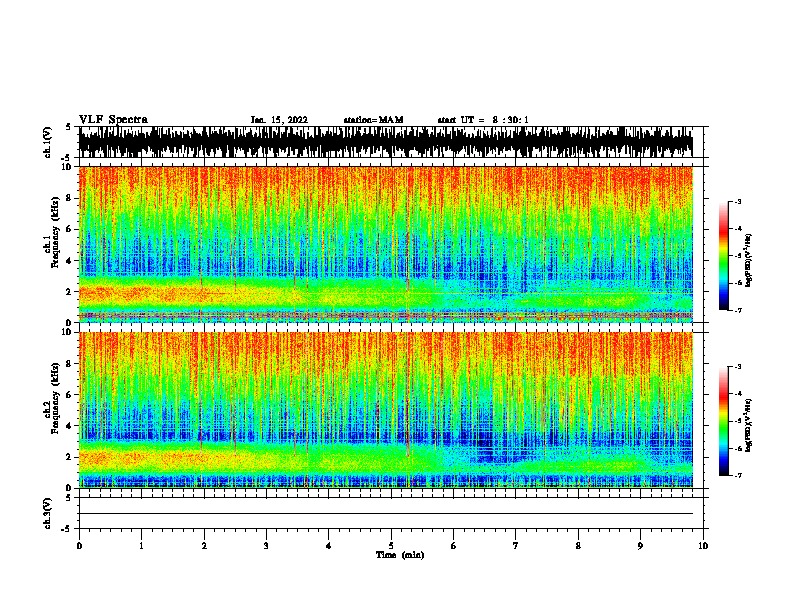792x612 pixels.
Task: Click the 5 tick label on ch.1(V) axis
Action: (x=68, y=127)
